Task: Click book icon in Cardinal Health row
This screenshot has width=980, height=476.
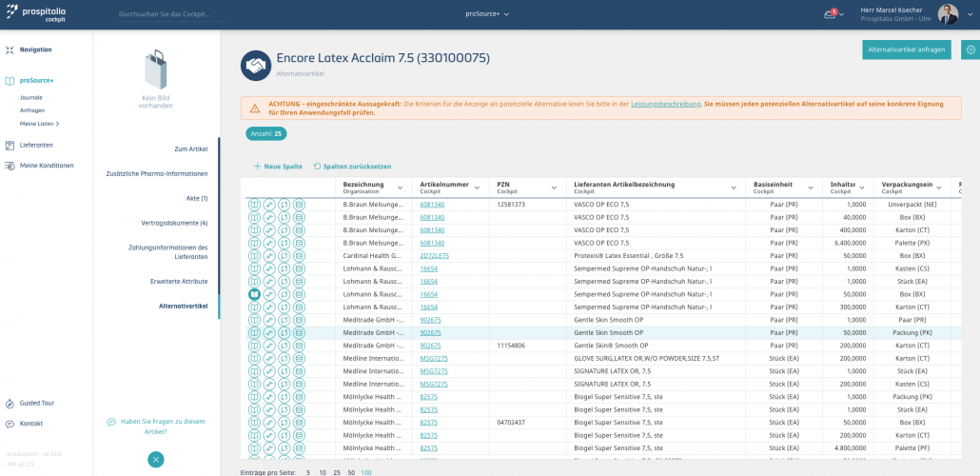Action: pyautogui.click(x=254, y=256)
